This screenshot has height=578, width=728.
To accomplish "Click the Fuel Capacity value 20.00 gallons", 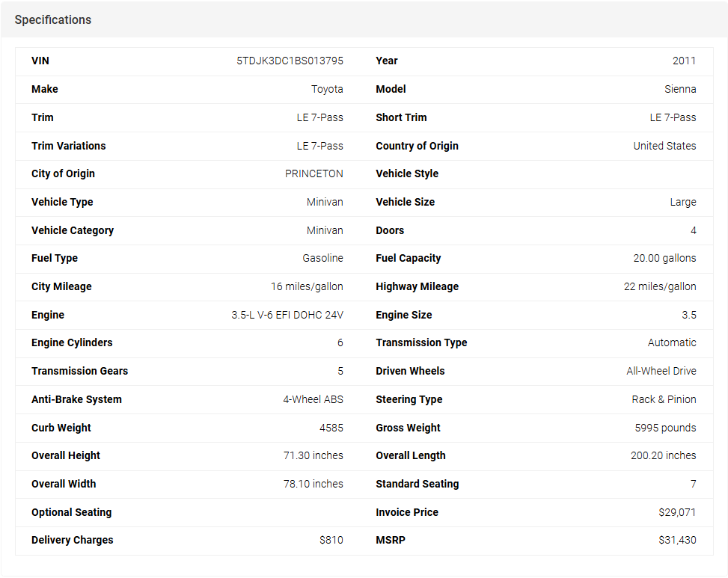I will [x=664, y=259].
